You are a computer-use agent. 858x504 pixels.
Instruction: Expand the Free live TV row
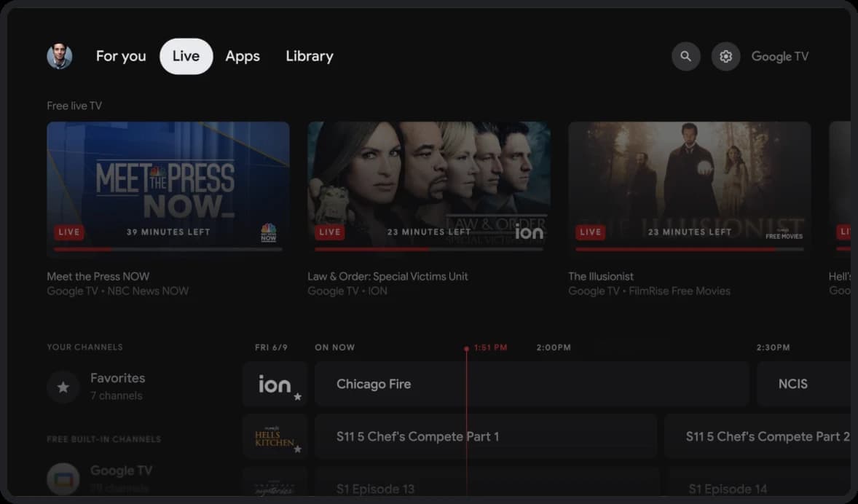click(x=74, y=106)
